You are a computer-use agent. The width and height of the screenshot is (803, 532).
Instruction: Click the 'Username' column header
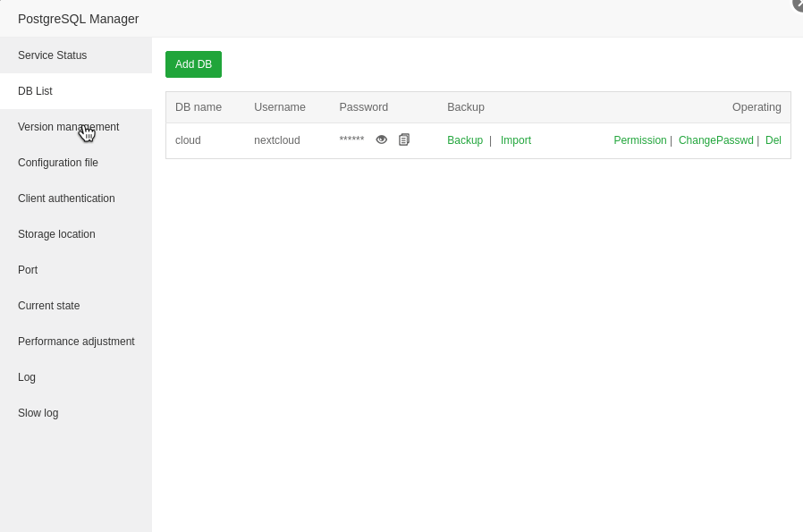click(280, 107)
